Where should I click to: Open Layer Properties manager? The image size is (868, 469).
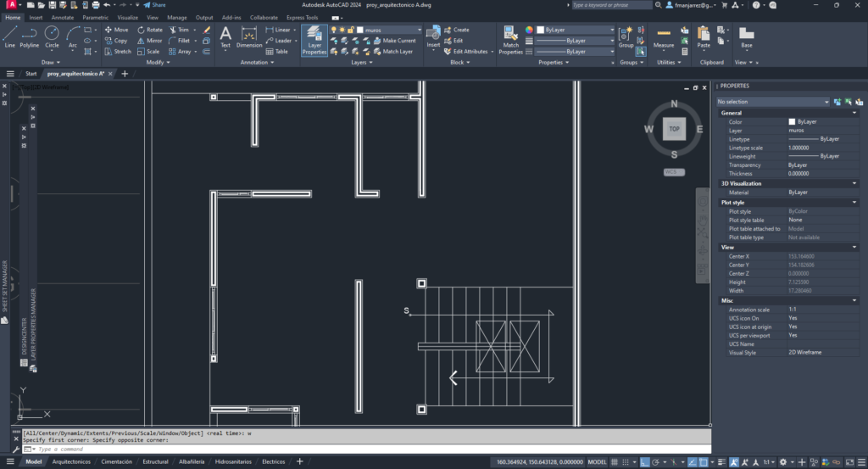tap(314, 39)
